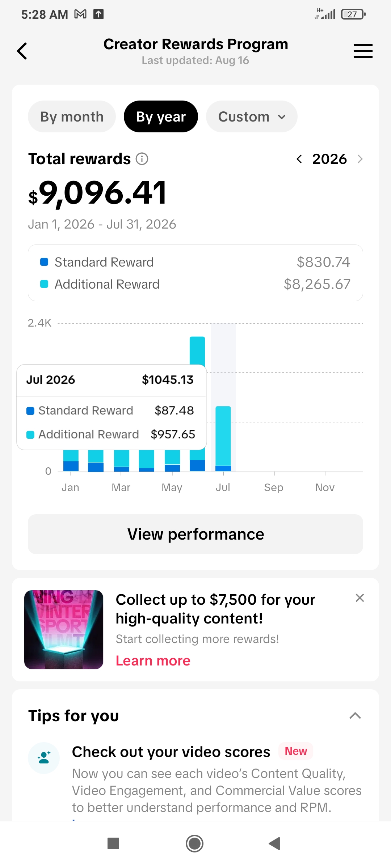Tap the back arrow icon

[x=22, y=51]
